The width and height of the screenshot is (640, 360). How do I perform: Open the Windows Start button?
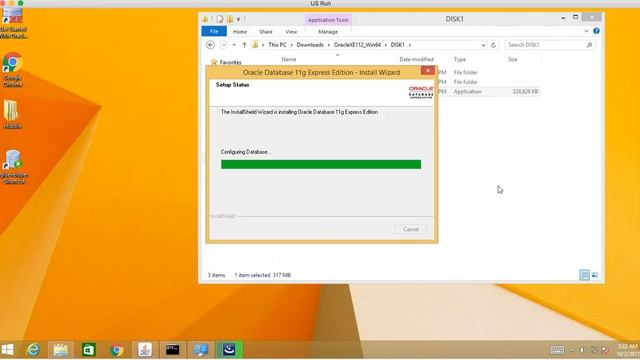(8, 349)
